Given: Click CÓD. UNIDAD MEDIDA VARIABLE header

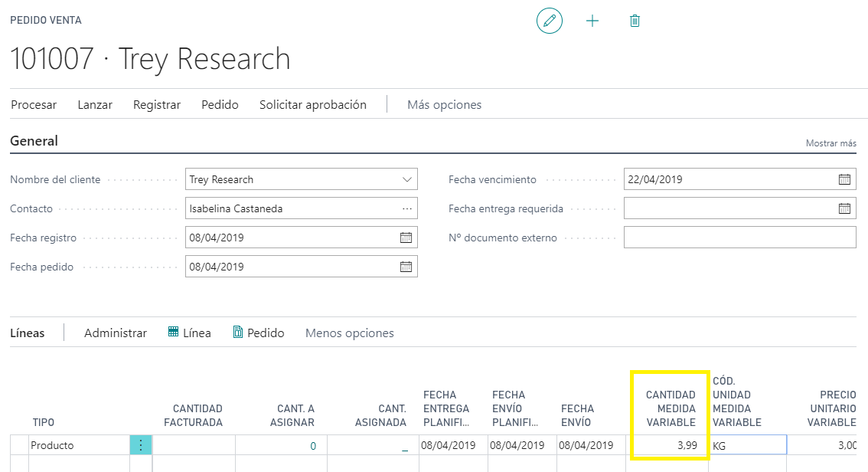Looking at the screenshot, I should (x=737, y=402).
